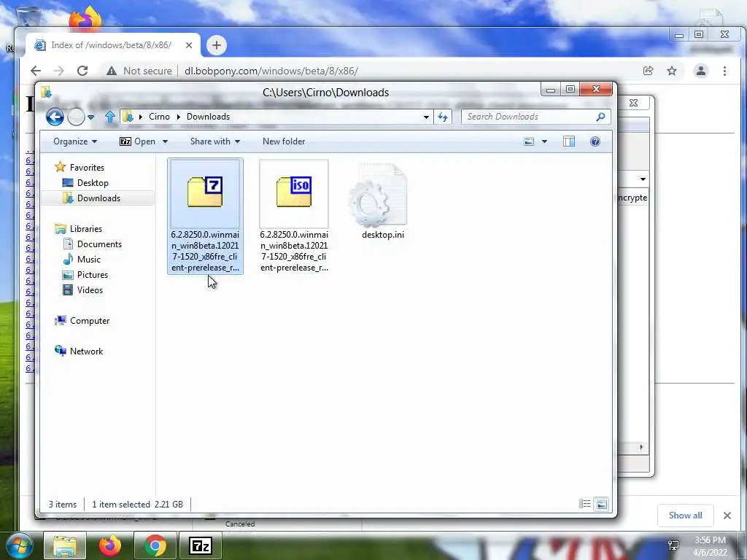Viewport: 747px width, 560px height.
Task: Select the 7z archive file icon
Action: (x=205, y=192)
